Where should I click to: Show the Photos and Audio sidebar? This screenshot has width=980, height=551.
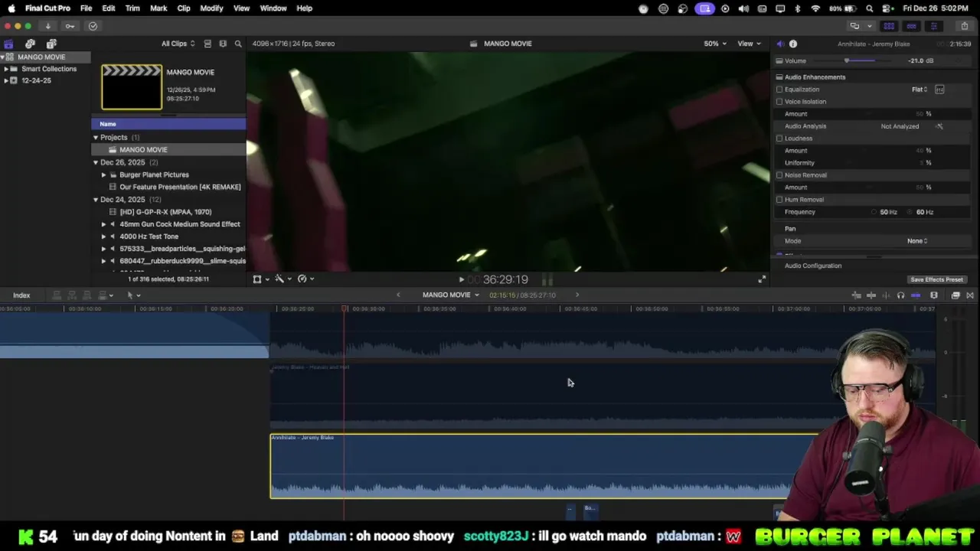click(30, 44)
